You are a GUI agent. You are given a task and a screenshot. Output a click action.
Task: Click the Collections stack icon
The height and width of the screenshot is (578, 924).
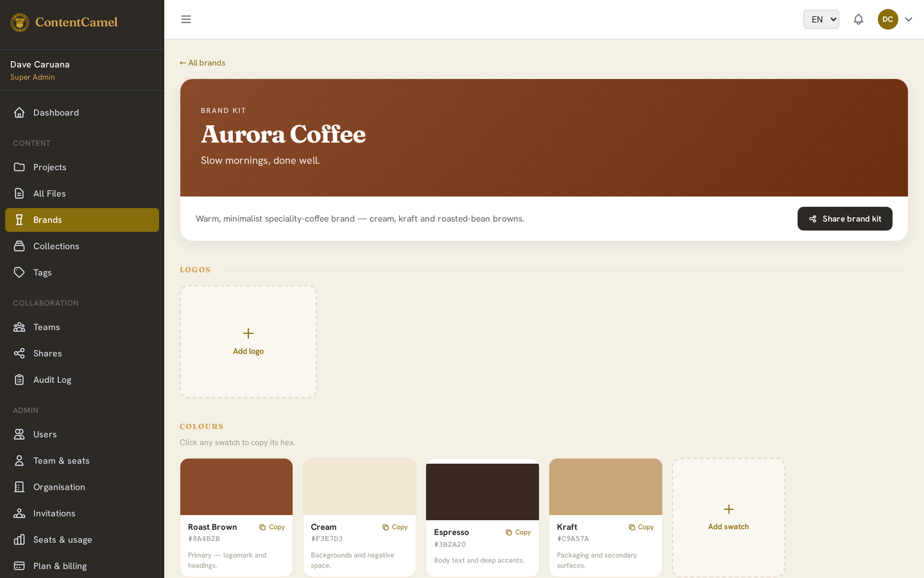(x=19, y=246)
